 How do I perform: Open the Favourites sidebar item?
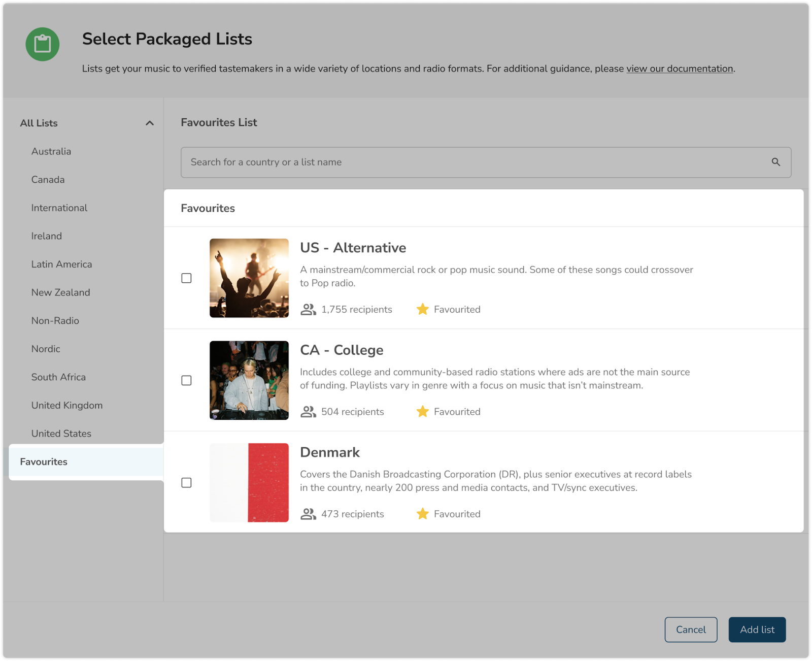tap(44, 461)
